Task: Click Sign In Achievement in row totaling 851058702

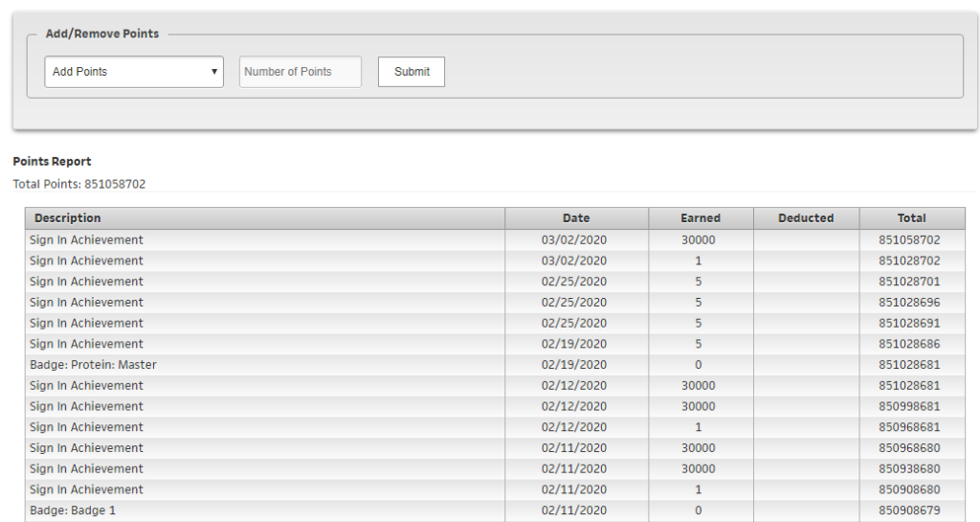Action: tap(86, 240)
